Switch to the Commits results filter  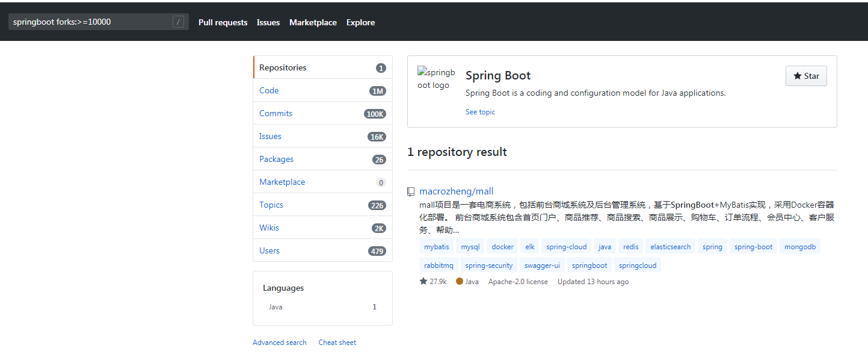[275, 113]
